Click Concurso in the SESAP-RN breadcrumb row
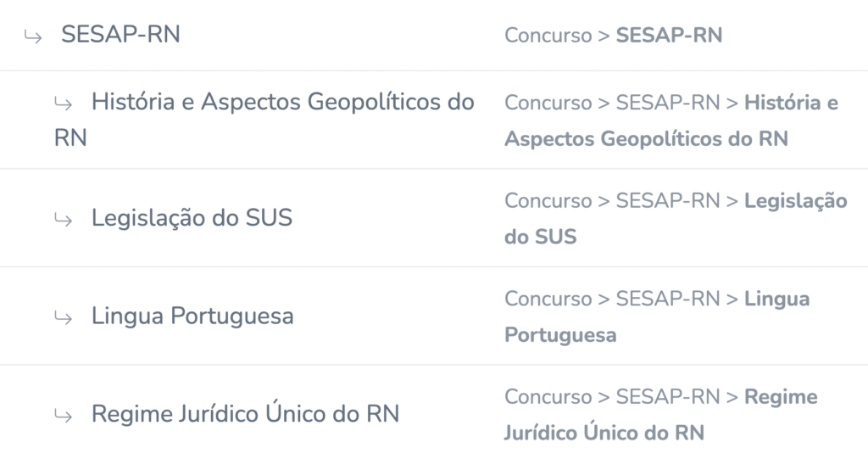 548,36
